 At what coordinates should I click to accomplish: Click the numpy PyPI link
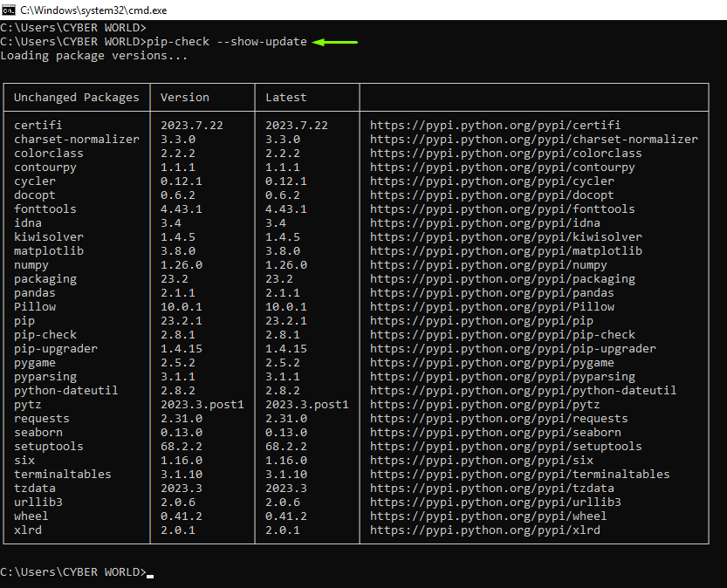point(488,265)
